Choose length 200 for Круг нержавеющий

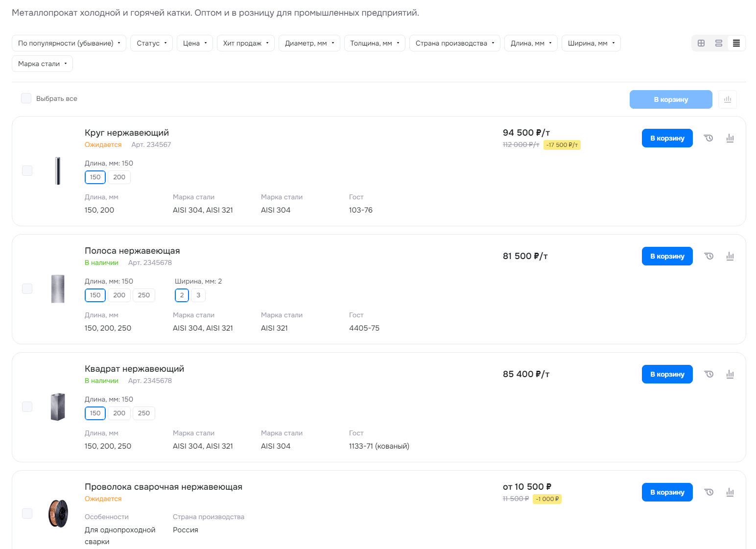coord(119,177)
